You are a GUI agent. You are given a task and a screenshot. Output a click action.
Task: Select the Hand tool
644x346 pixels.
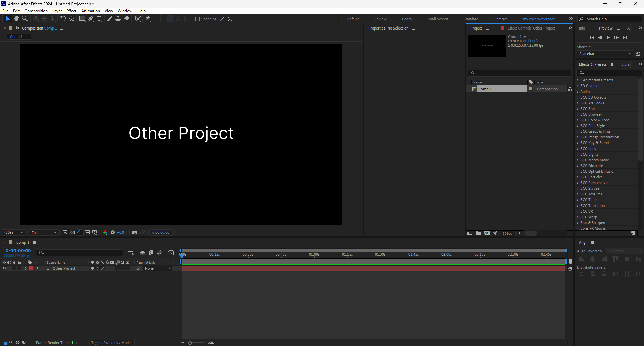coord(16,19)
